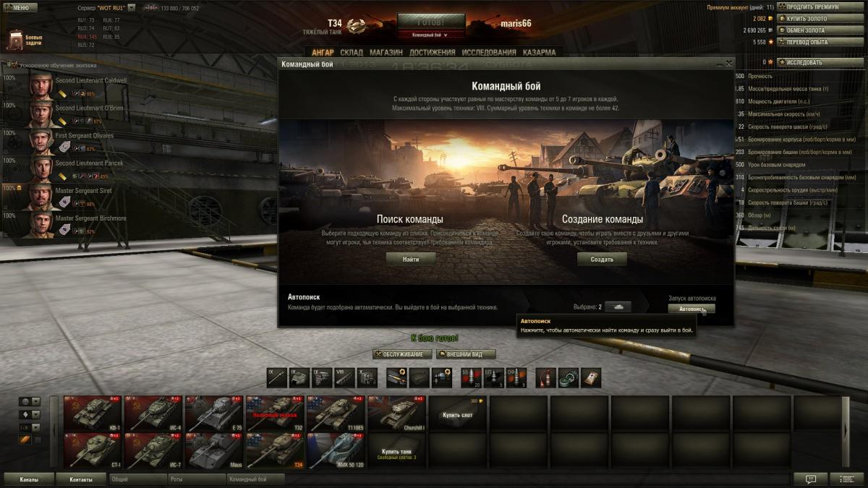Click Найти to search for a team
This screenshot has height=488, width=868.
coord(410,259)
